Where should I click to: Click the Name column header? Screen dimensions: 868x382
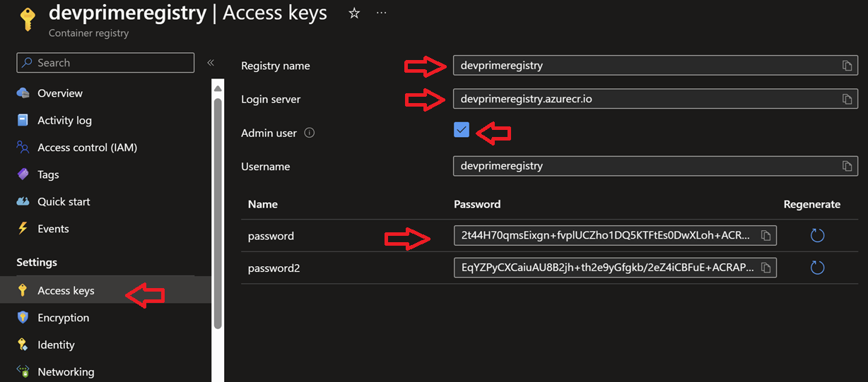tap(263, 204)
